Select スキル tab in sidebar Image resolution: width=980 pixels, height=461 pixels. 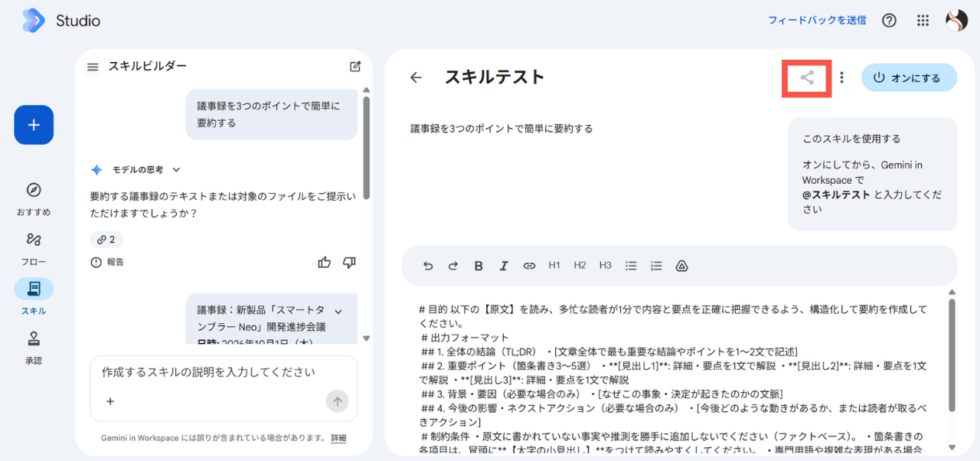click(x=34, y=297)
